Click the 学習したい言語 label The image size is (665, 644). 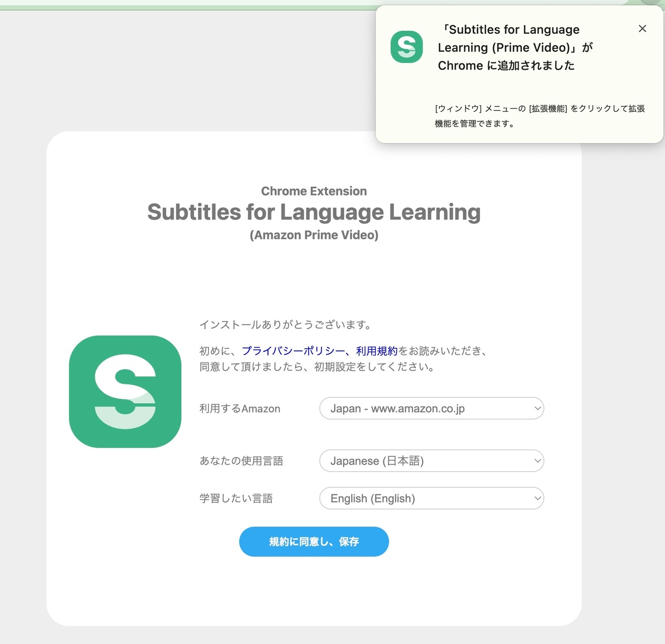(x=236, y=498)
